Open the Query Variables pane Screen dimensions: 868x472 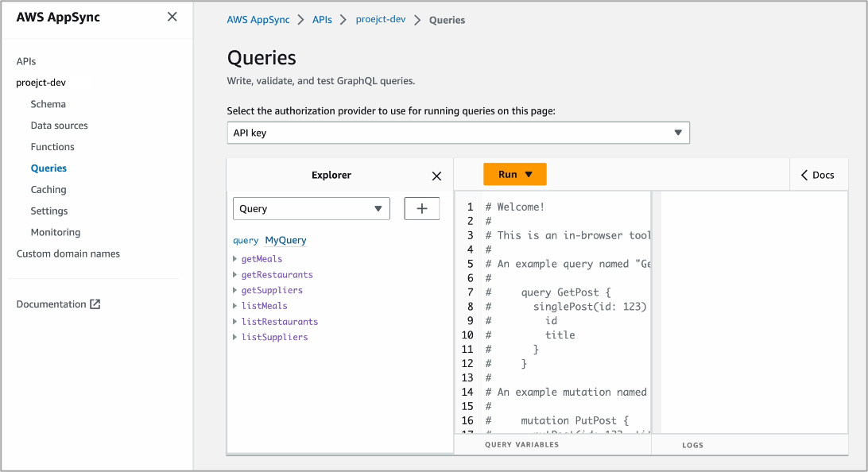click(522, 444)
